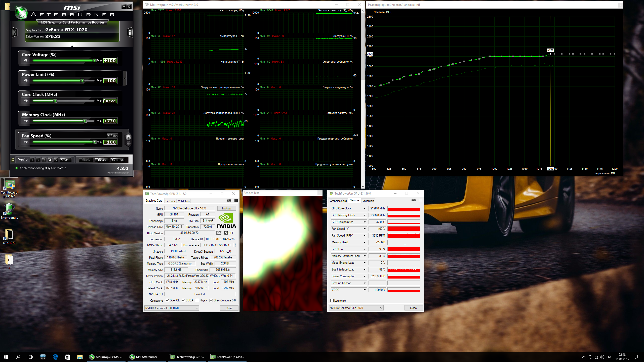Click the Memory Clock slider handle
This screenshot has width=644, height=362.
tap(85, 121)
